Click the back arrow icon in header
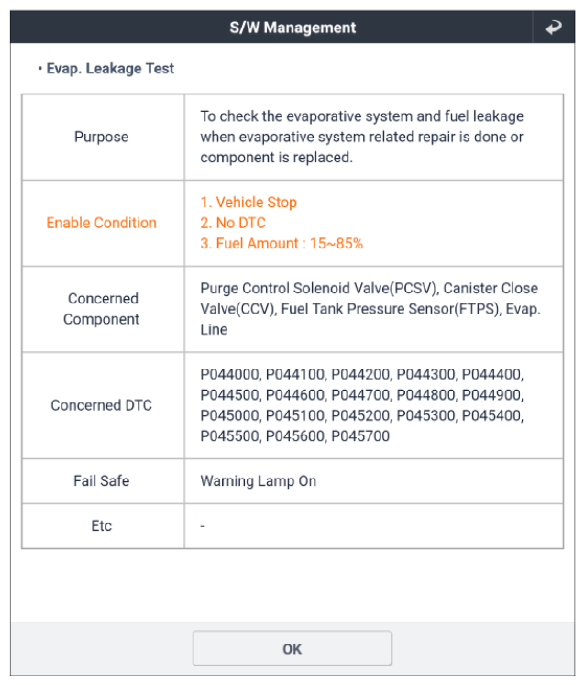This screenshot has height=685, width=585. point(553,28)
